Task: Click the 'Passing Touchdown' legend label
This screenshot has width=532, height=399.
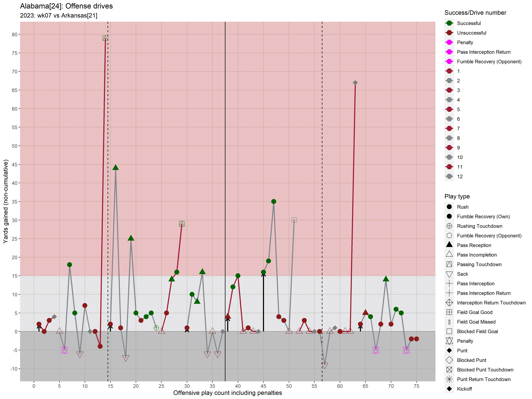Action: click(x=479, y=265)
